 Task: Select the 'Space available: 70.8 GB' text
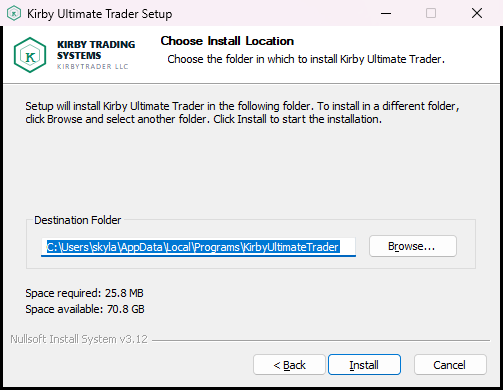click(x=85, y=309)
